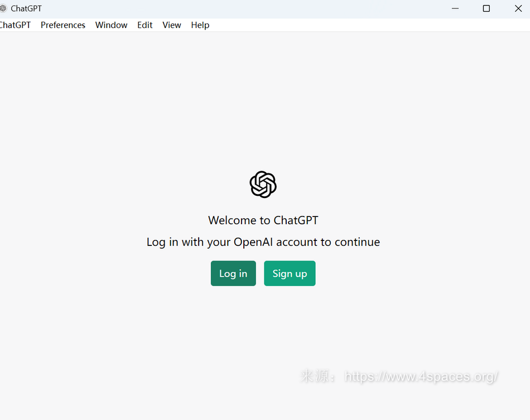The width and height of the screenshot is (530, 420).
Task: Open the Preferences menu
Action: [x=63, y=25]
